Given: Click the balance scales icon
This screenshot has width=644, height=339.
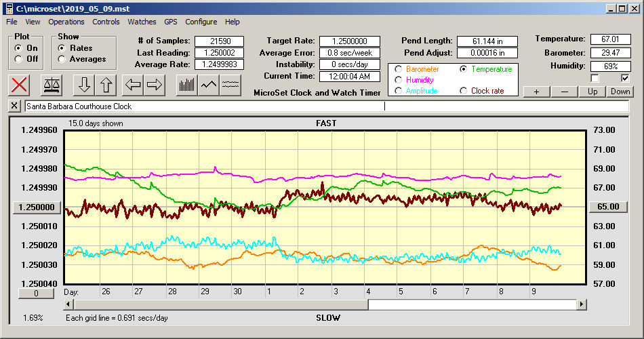Looking at the screenshot, I should (x=51, y=85).
